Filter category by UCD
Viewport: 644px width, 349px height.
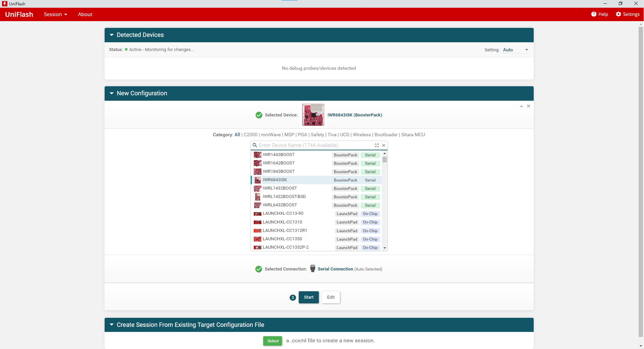345,135
